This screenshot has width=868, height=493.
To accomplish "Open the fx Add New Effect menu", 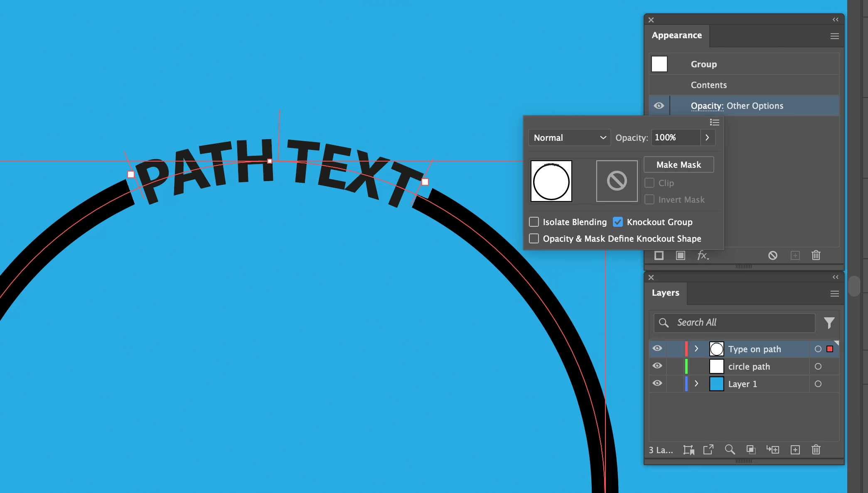I will (703, 255).
